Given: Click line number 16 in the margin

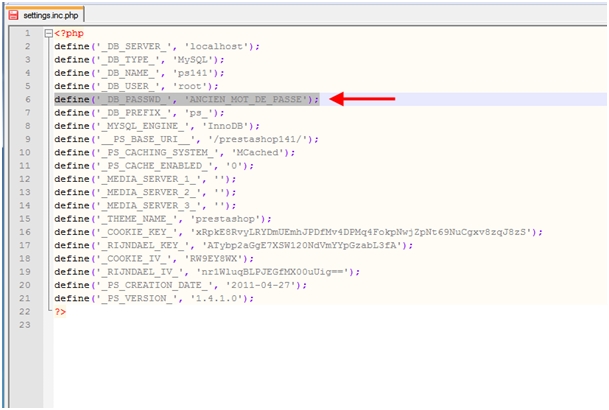Looking at the screenshot, I should pos(25,232).
